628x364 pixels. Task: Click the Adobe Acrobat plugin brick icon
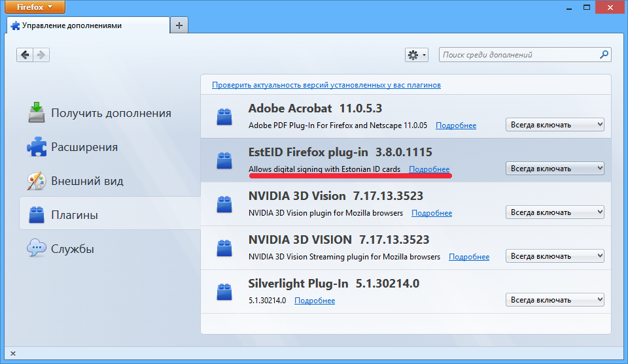pos(224,117)
